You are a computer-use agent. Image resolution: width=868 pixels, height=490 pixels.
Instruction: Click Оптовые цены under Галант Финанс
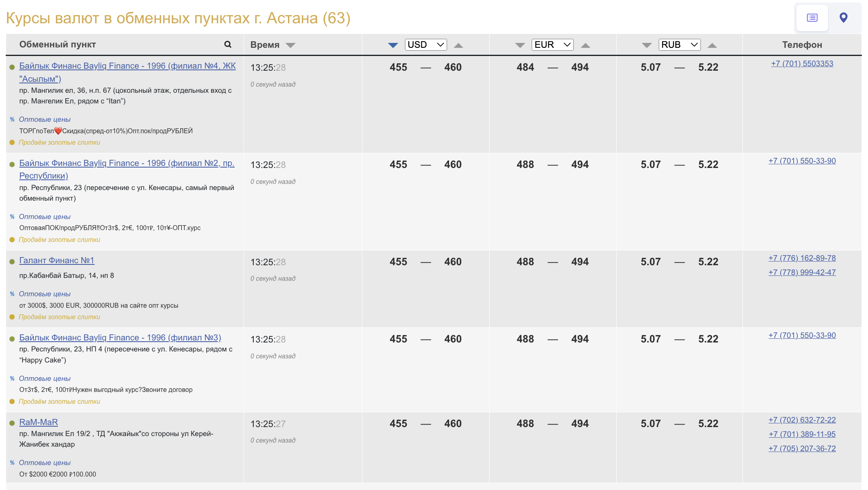click(x=45, y=294)
